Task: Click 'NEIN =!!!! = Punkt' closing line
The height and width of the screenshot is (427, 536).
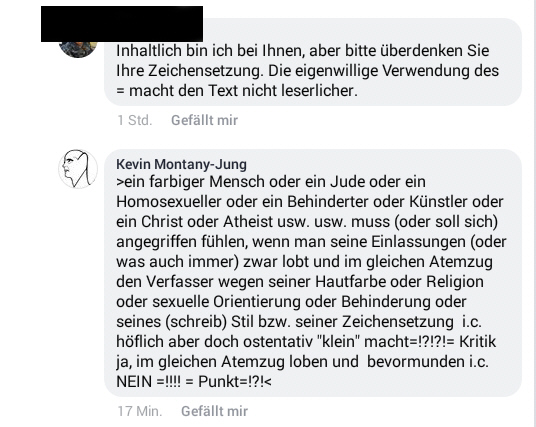Action: (194, 382)
